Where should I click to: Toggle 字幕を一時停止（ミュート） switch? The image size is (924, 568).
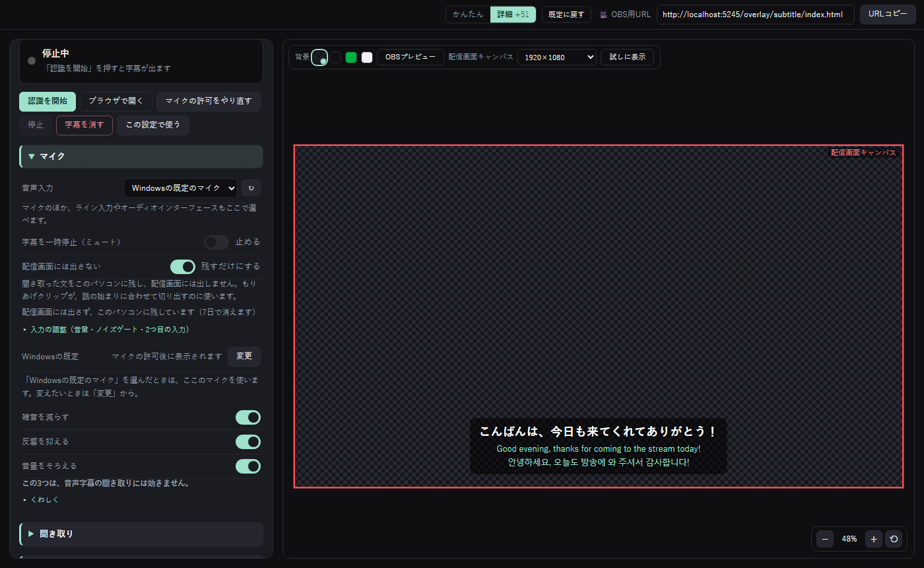tap(216, 242)
